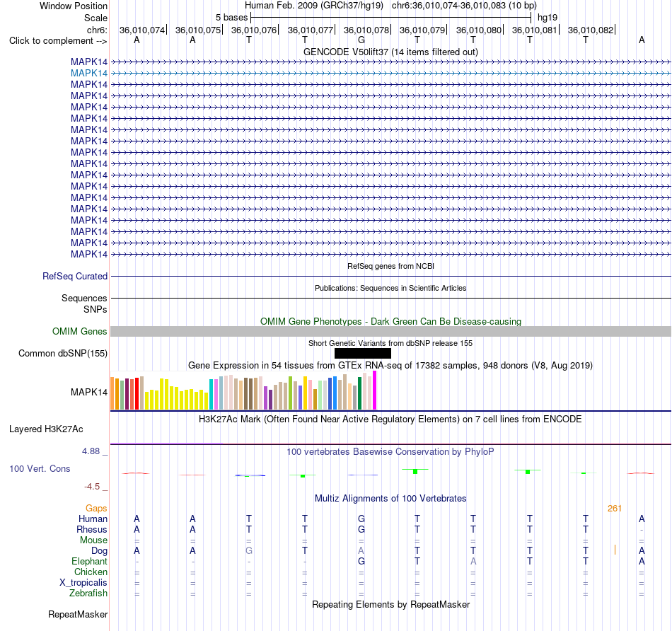This screenshot has height=631, width=672.
Task: Click the GENCODE V50lift37 track title
Action: [391, 52]
